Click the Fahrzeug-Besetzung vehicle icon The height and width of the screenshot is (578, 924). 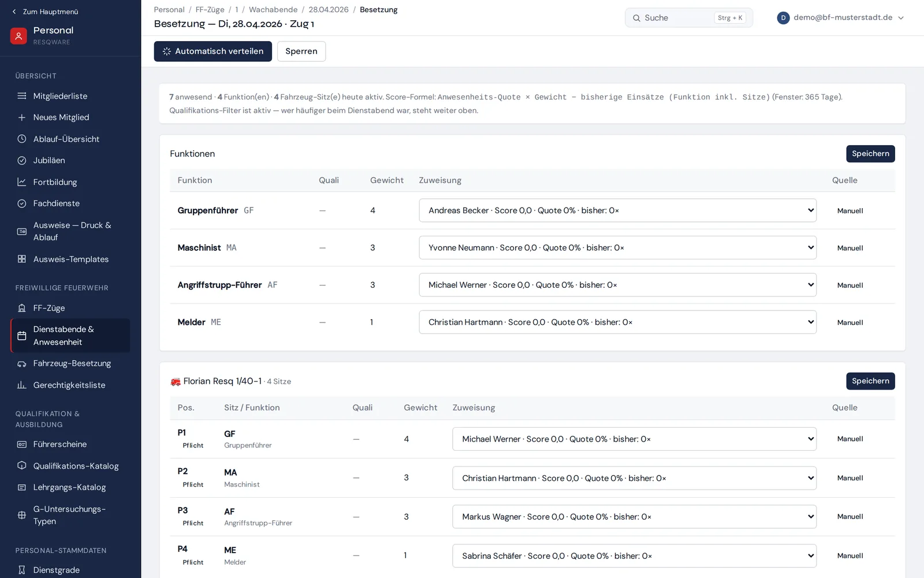pyautogui.click(x=22, y=364)
